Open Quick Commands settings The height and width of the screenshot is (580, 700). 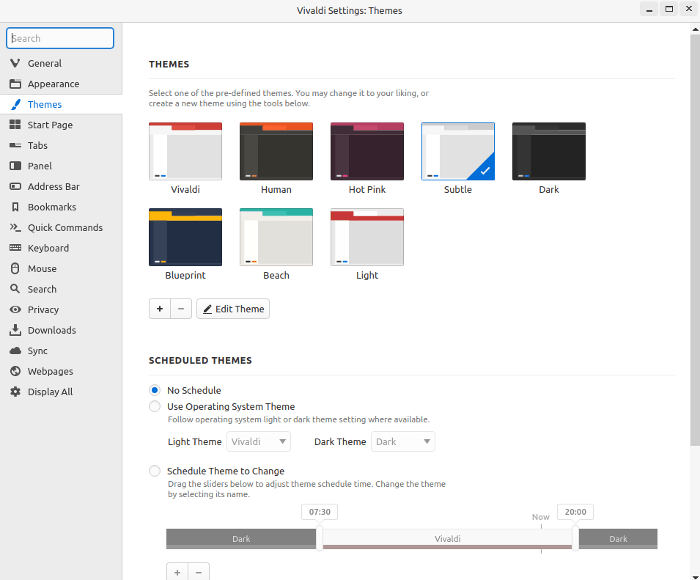[x=61, y=227]
